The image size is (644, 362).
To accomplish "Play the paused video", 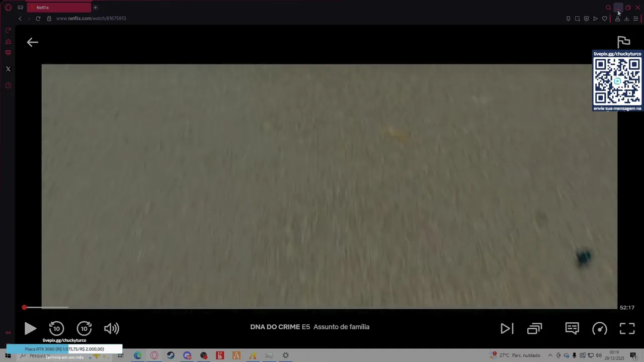I will (30, 329).
